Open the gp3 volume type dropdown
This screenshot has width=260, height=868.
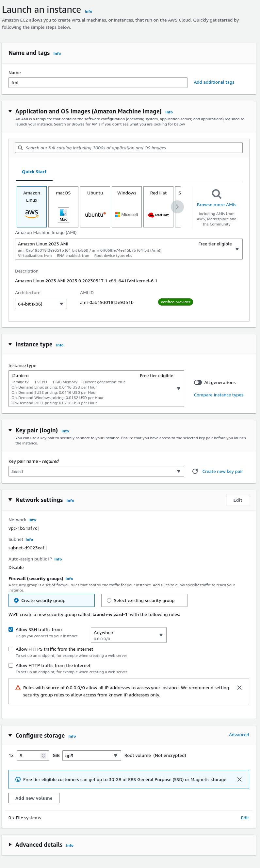tap(91, 756)
